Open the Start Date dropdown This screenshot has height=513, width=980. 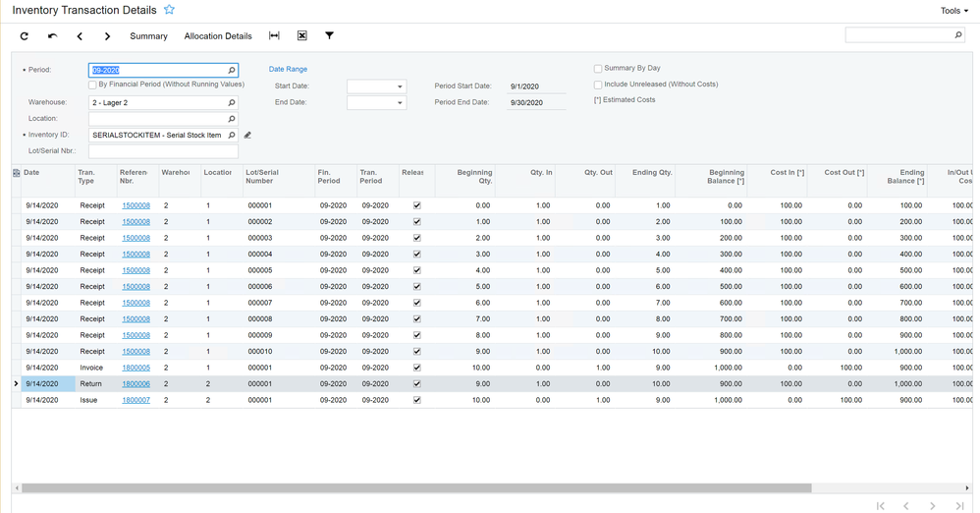pyautogui.click(x=400, y=86)
